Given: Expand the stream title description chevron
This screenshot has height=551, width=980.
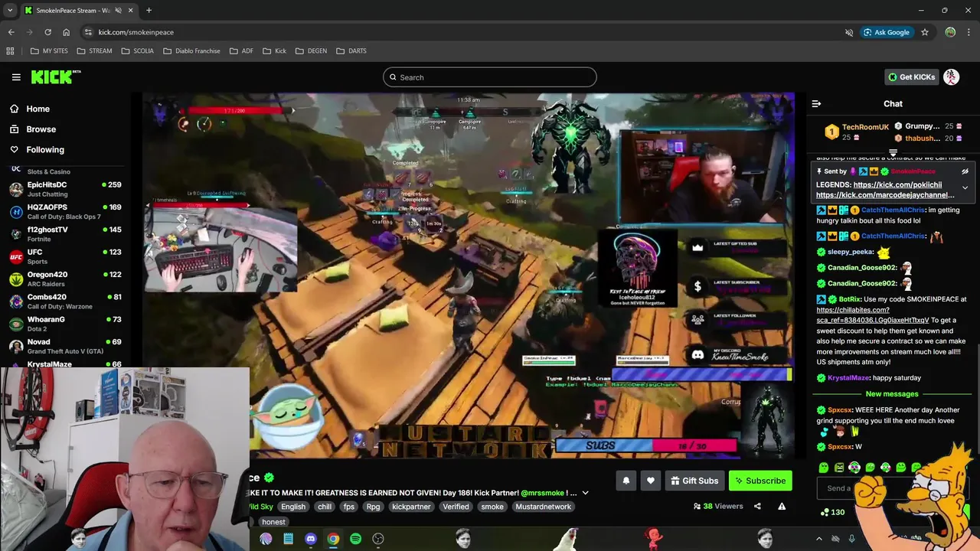Looking at the screenshot, I should point(586,493).
